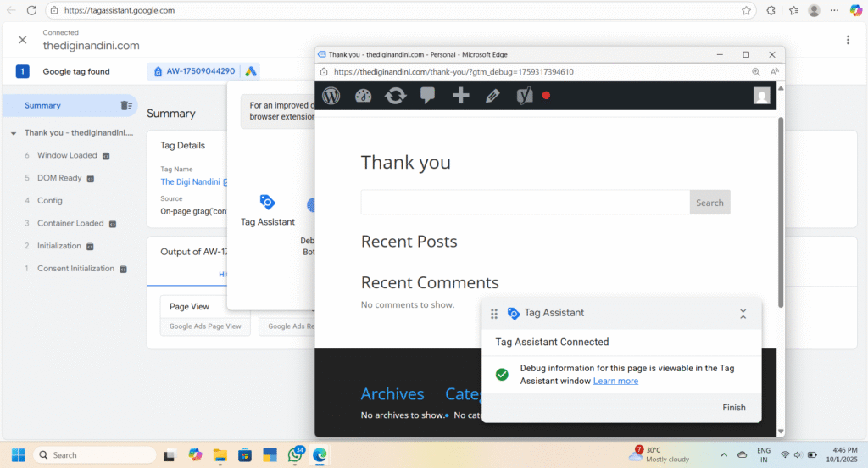This screenshot has height=468, width=868.
Task: Collapse the 'Thank you - thediginandini' event tree
Action: [14, 133]
